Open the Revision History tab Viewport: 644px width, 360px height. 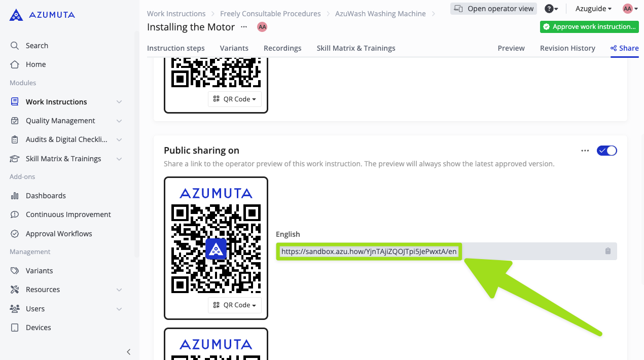(x=567, y=48)
